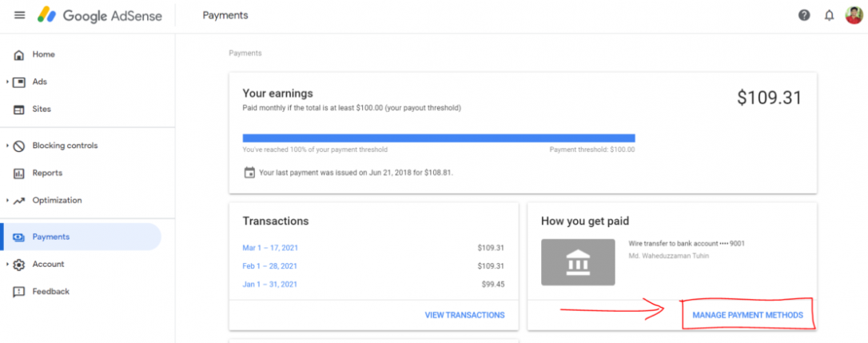Image resolution: width=868 pixels, height=343 pixels.
Task: Click the bank building image
Action: (578, 262)
